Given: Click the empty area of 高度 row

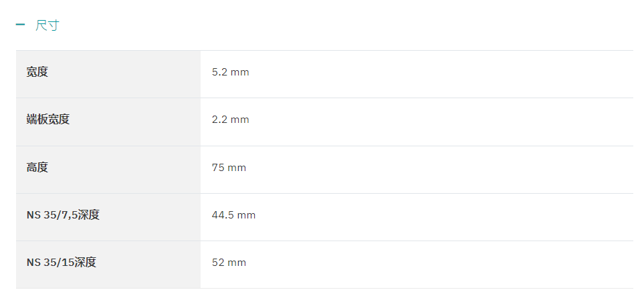Looking at the screenshot, I should [439, 170].
